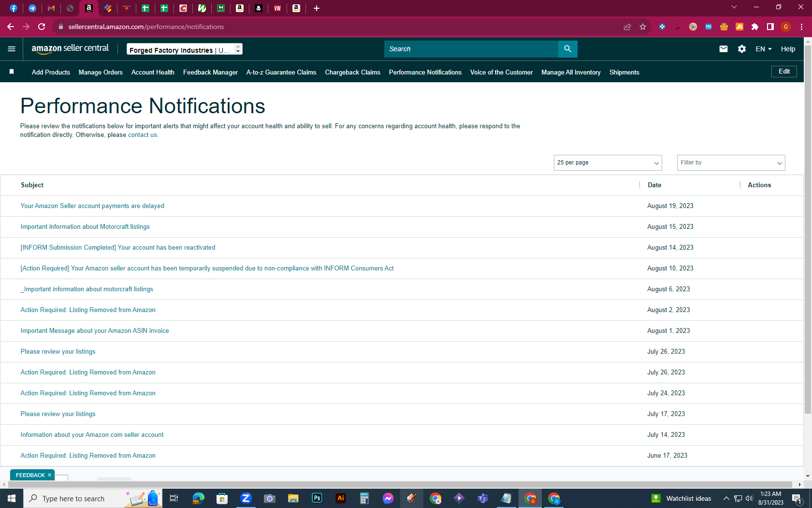Open the Extensions puzzle piece icon
This screenshot has width=812, height=508.
click(x=755, y=27)
